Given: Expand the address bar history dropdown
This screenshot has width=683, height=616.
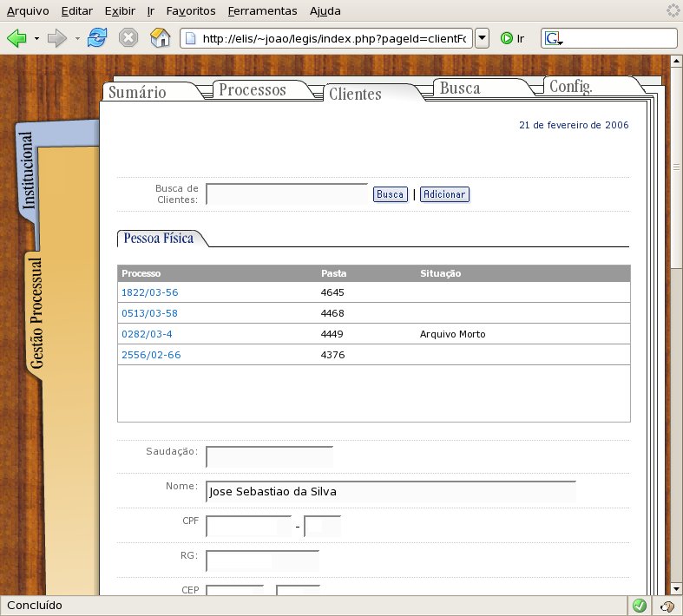Looking at the screenshot, I should click(482, 38).
